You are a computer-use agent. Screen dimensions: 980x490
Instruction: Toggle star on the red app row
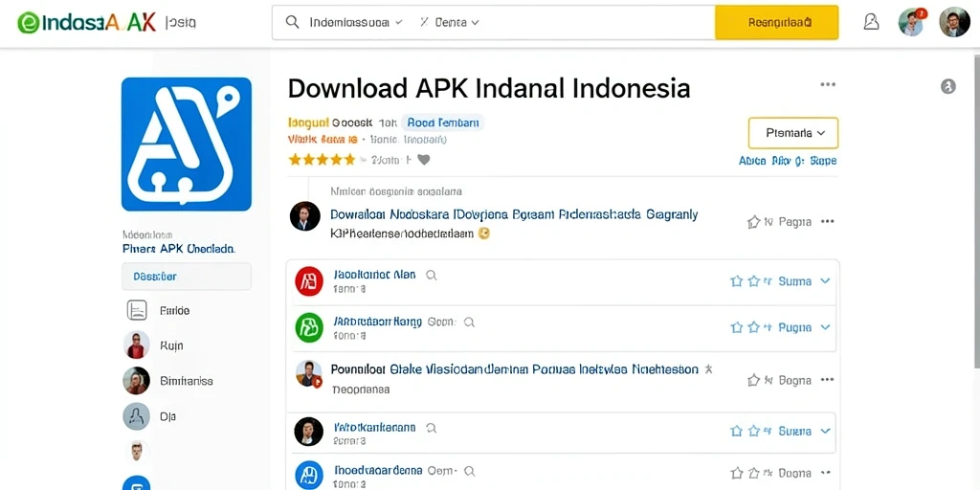736,281
